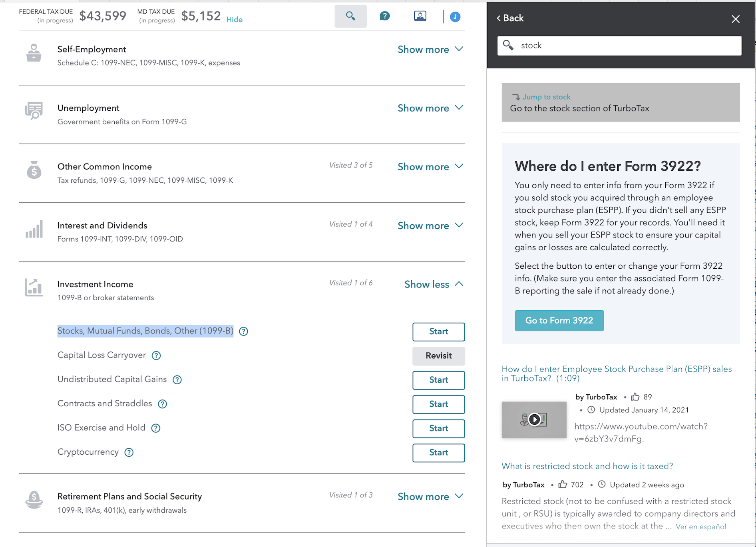This screenshot has height=547, width=756.
Task: Click help icon next to ISO Exercise and Hold
Action: coord(156,428)
